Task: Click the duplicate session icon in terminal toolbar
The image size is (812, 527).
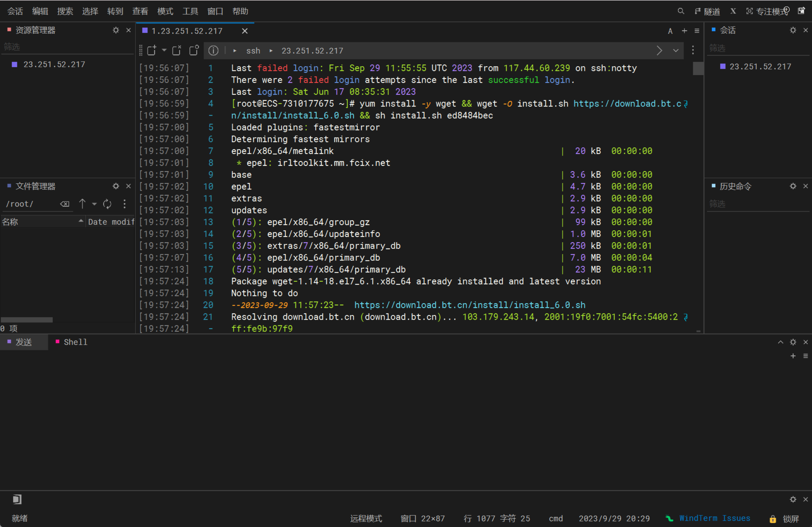Action: pyautogui.click(x=194, y=50)
